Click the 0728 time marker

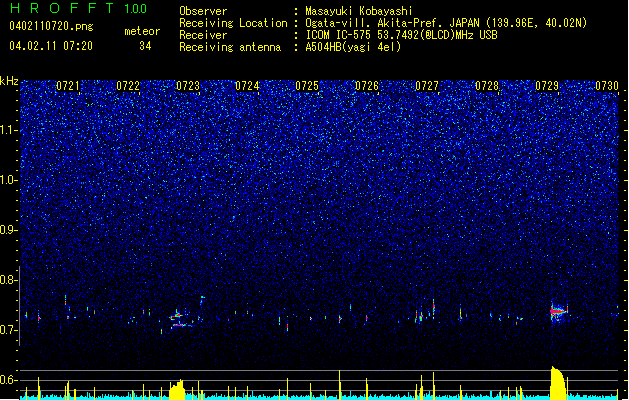tap(487, 86)
